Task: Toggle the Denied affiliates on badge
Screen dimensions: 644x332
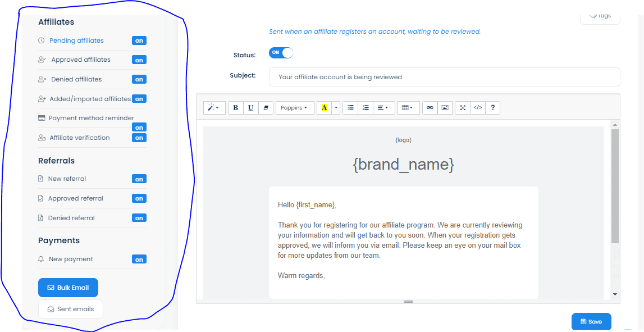Action: coord(139,79)
